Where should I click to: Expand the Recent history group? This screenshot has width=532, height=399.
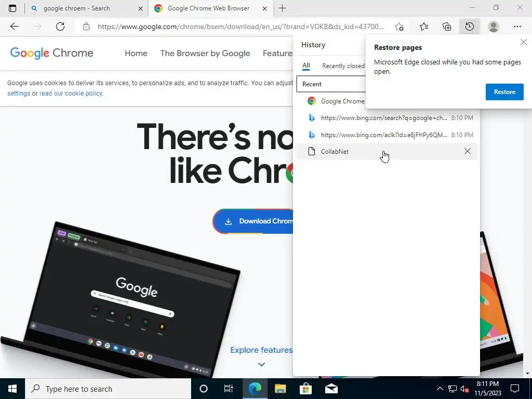click(331, 84)
